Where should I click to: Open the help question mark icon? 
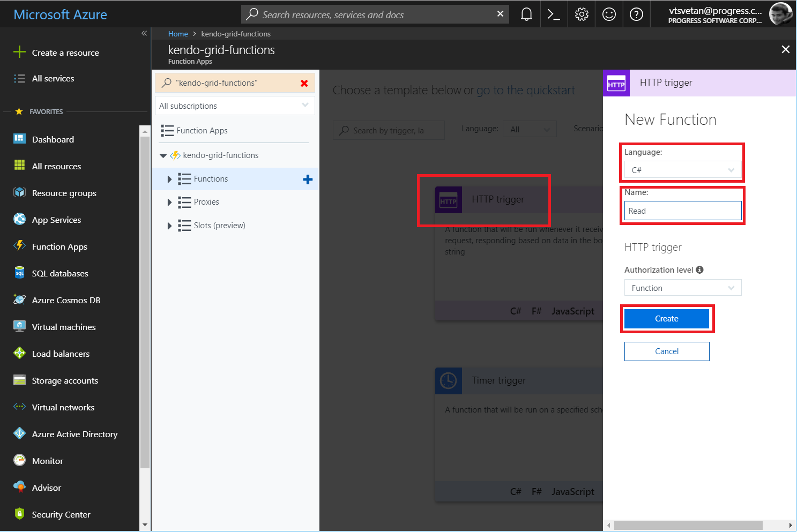tap(636, 14)
